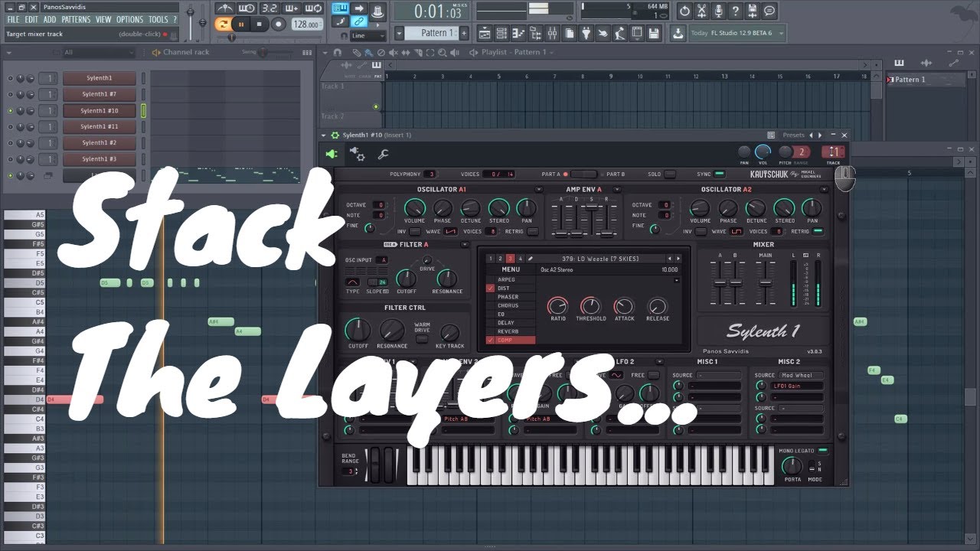
Task: Enable the ARPEG effect checkbox
Action: pyautogui.click(x=491, y=280)
